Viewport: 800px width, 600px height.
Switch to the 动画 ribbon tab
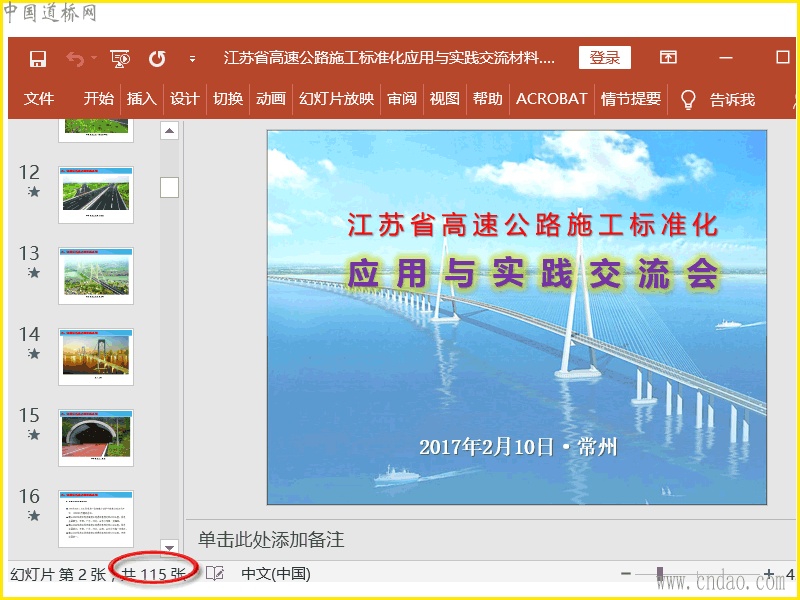[270, 98]
